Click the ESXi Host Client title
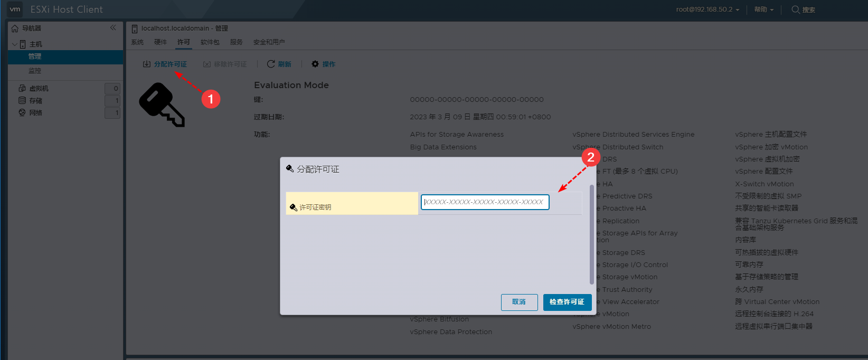Screen dimensions: 868x360 coord(67,10)
